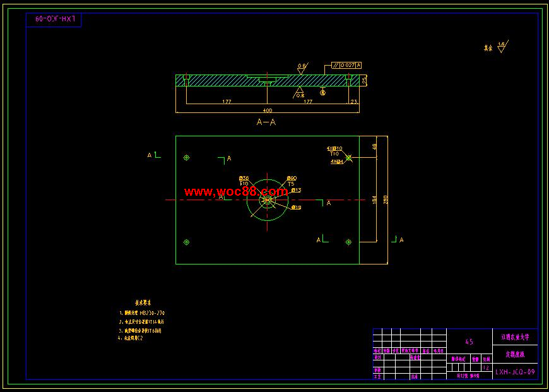Screen dimensions: 549x392
Task: Select the 其余 text beside the roughness symbol
Action: 488,49
